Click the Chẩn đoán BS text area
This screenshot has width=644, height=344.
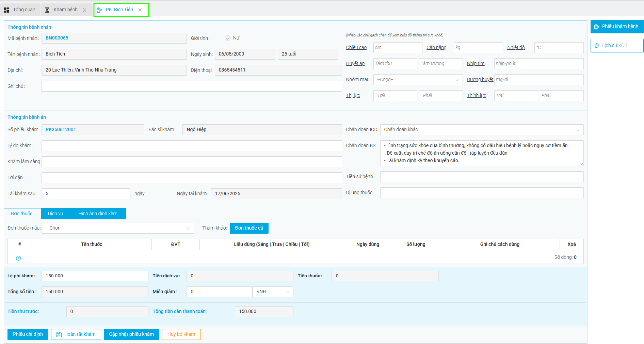click(482, 153)
